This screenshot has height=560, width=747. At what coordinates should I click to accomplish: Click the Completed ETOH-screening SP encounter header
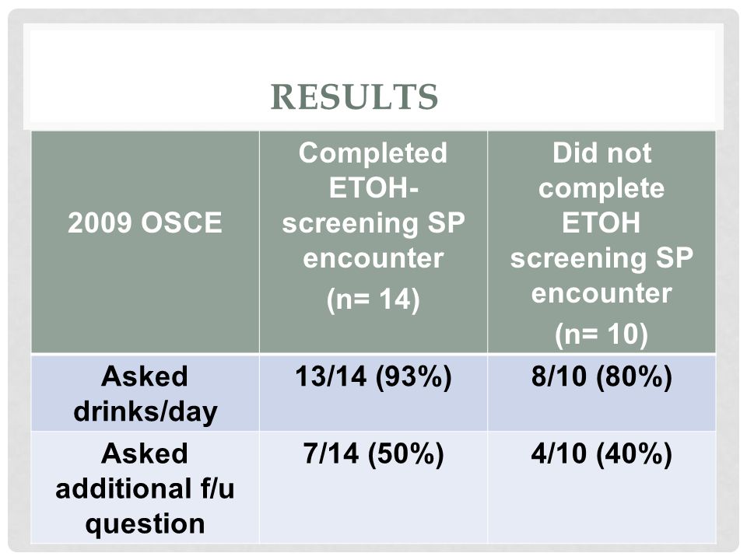tap(373, 242)
